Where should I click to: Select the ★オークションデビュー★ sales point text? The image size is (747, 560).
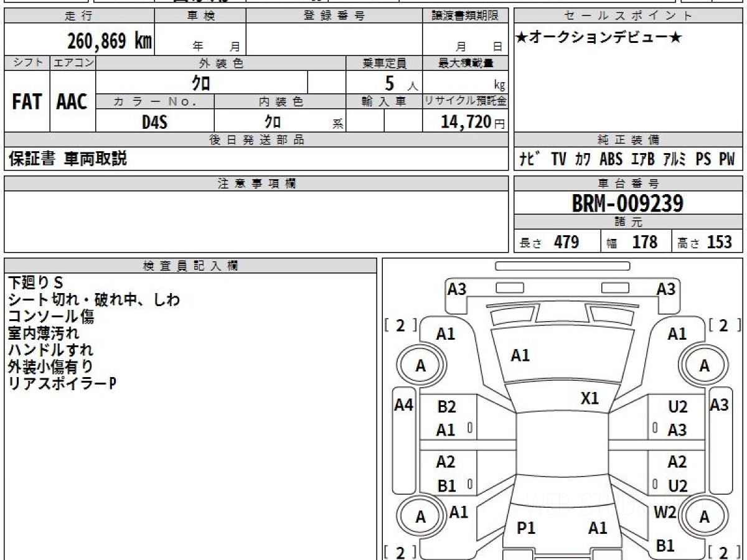pos(599,37)
